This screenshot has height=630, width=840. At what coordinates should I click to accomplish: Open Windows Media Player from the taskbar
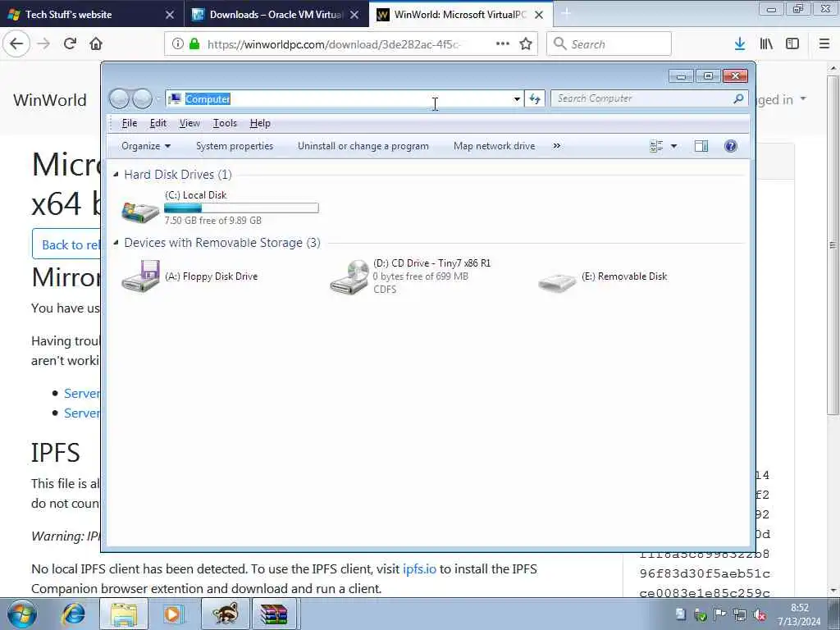coord(172,614)
